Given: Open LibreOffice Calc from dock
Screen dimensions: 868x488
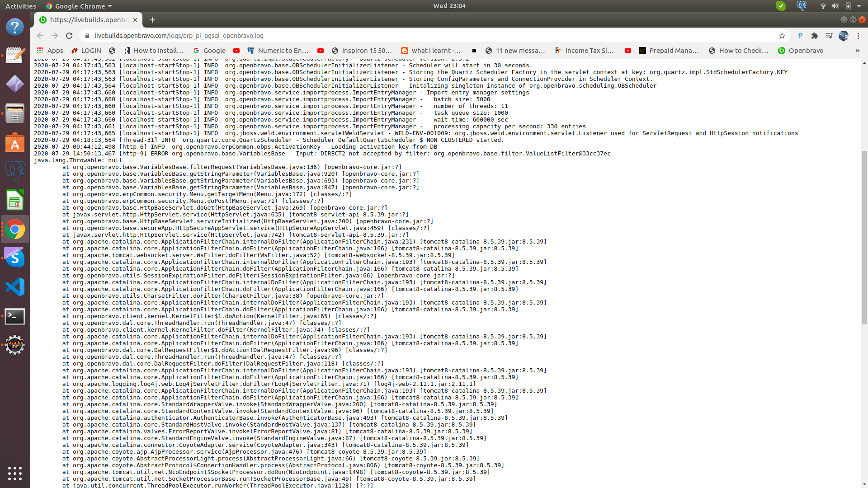Looking at the screenshot, I should (15, 200).
